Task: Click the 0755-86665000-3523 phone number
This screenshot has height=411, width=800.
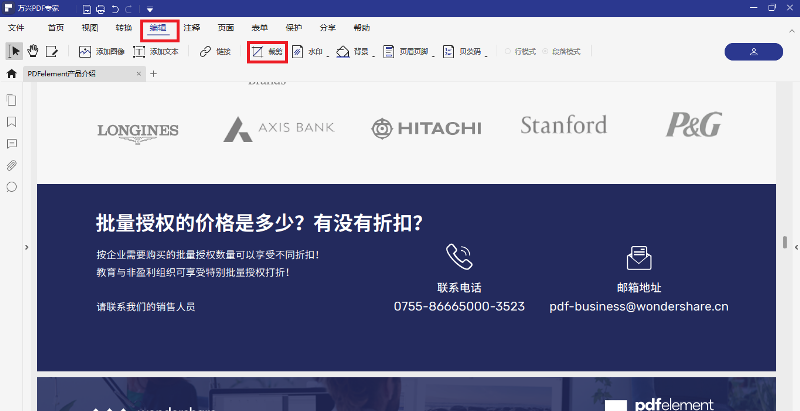Action: [x=459, y=306]
